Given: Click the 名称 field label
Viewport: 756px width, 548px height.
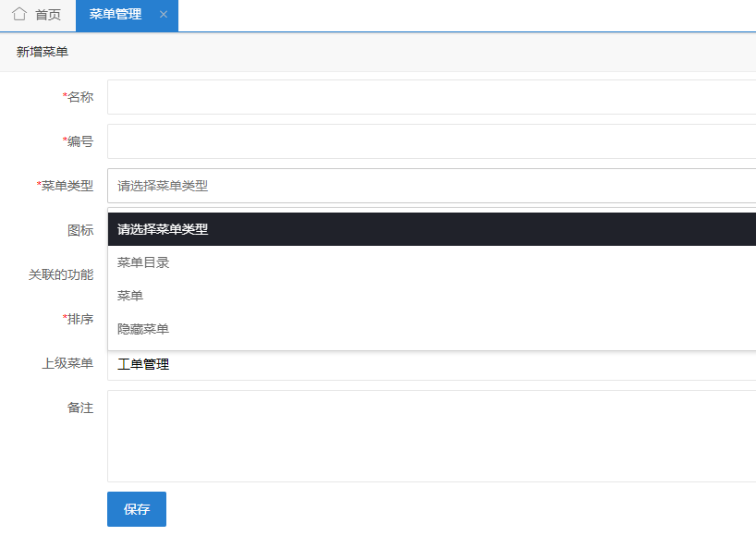Looking at the screenshot, I should pyautogui.click(x=79, y=97).
